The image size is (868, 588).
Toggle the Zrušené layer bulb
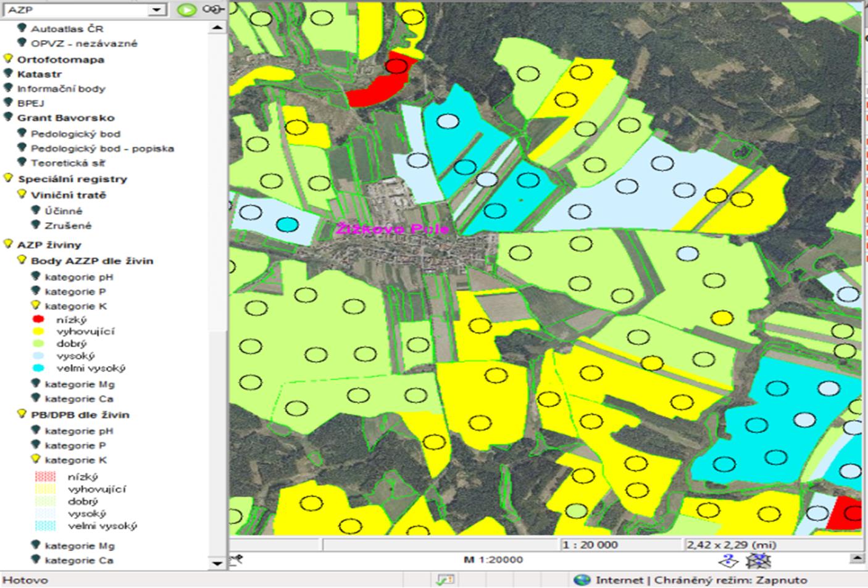click(35, 225)
